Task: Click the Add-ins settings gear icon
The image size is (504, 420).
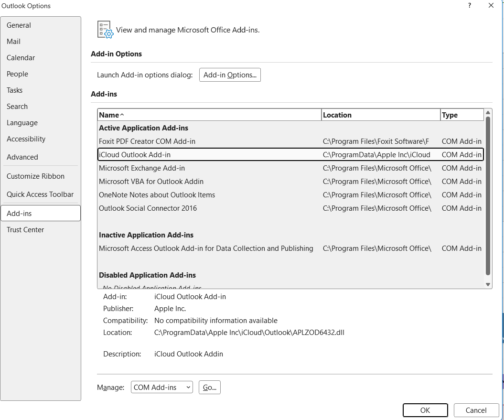Action: click(106, 30)
